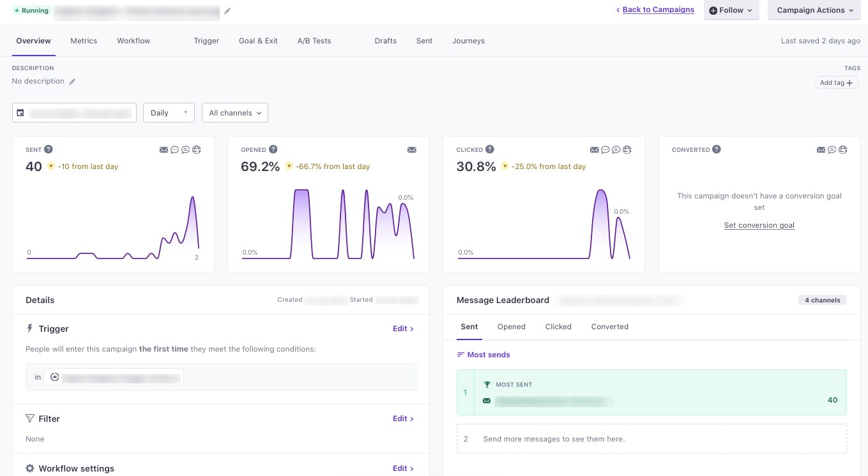Viewport: 868px width, 476px height.
Task: Select the Sent tab in Message Leaderboard
Action: (x=469, y=327)
